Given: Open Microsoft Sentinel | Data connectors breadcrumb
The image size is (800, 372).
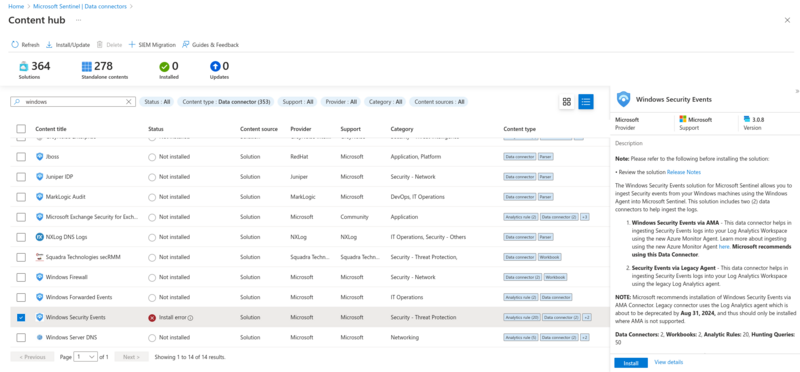Looking at the screenshot, I should point(80,7).
